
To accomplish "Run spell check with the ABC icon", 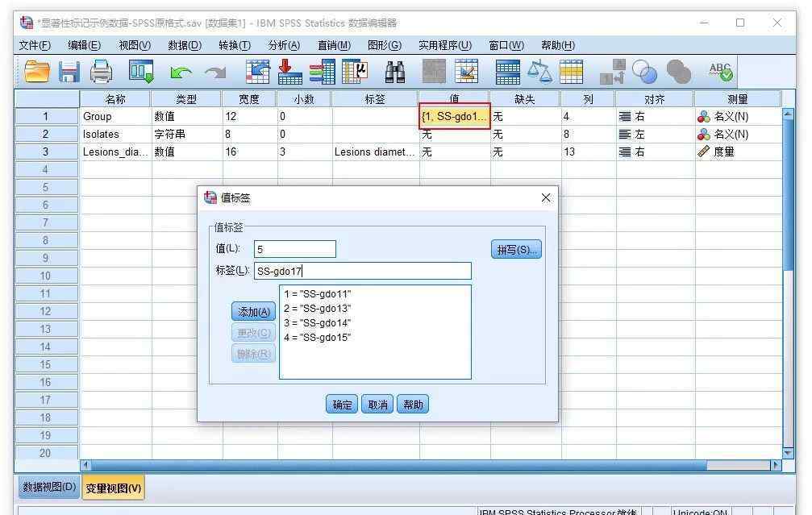I will pyautogui.click(x=721, y=72).
